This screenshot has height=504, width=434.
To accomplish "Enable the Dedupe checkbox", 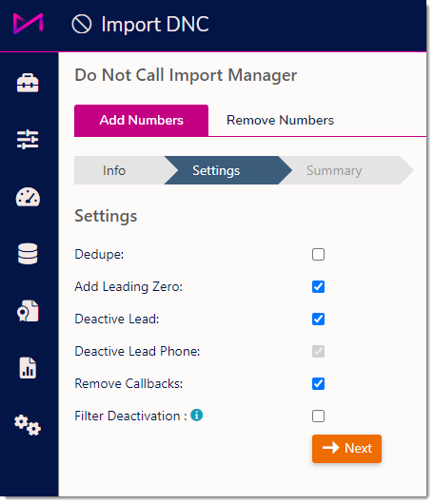I will 318,254.
